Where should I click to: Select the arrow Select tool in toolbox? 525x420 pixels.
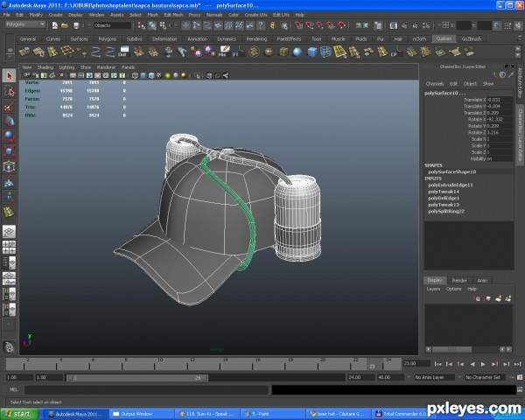point(9,76)
